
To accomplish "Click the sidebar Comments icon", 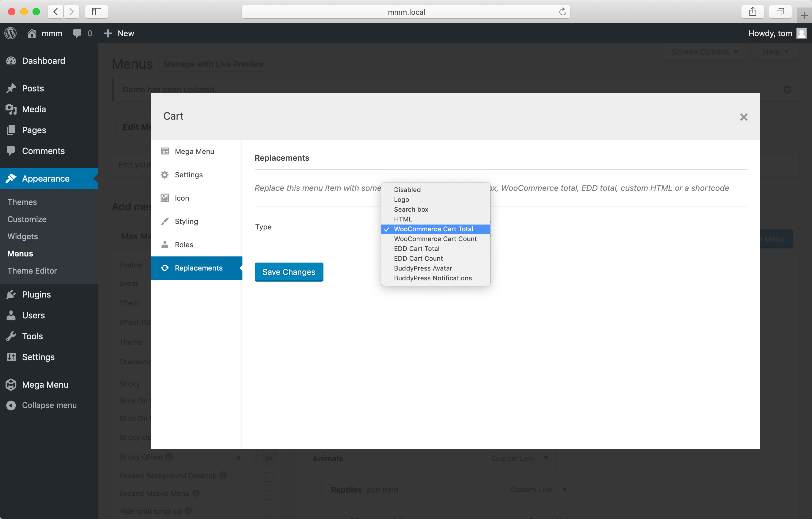I will [11, 151].
